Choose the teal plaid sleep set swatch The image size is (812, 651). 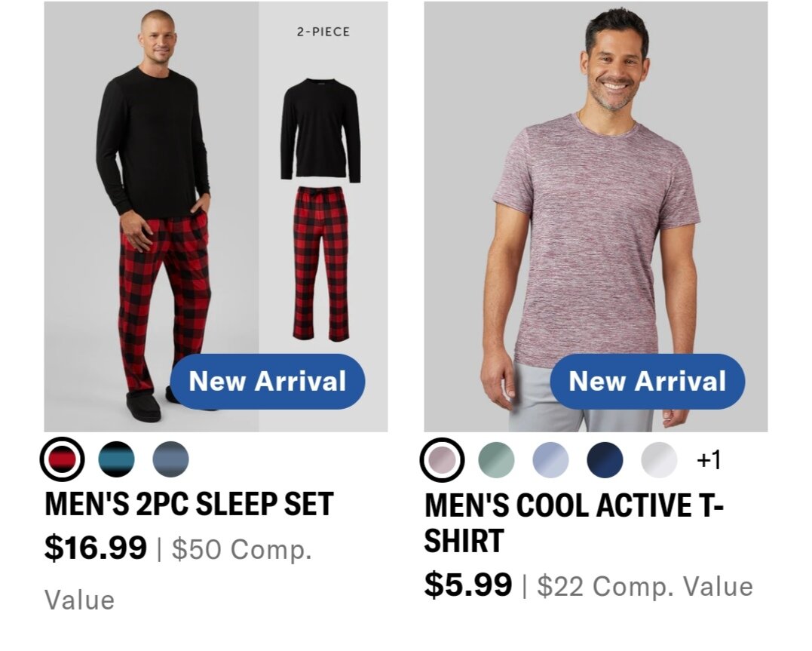117,459
